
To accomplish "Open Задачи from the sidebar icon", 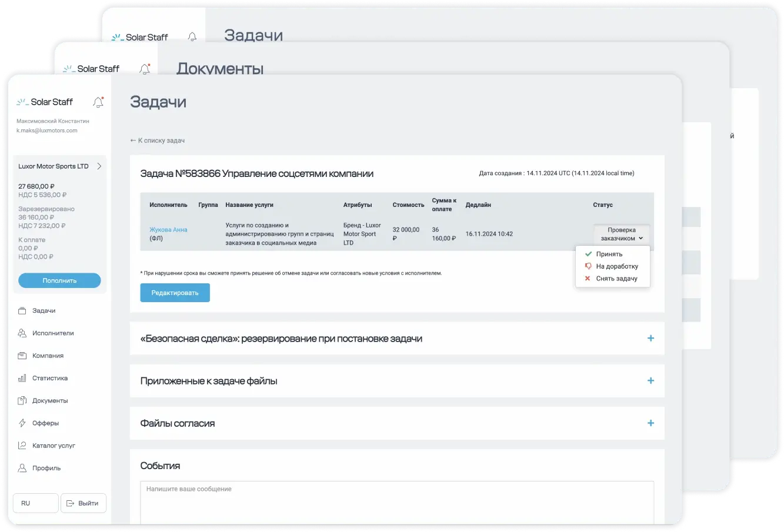I will [x=22, y=311].
